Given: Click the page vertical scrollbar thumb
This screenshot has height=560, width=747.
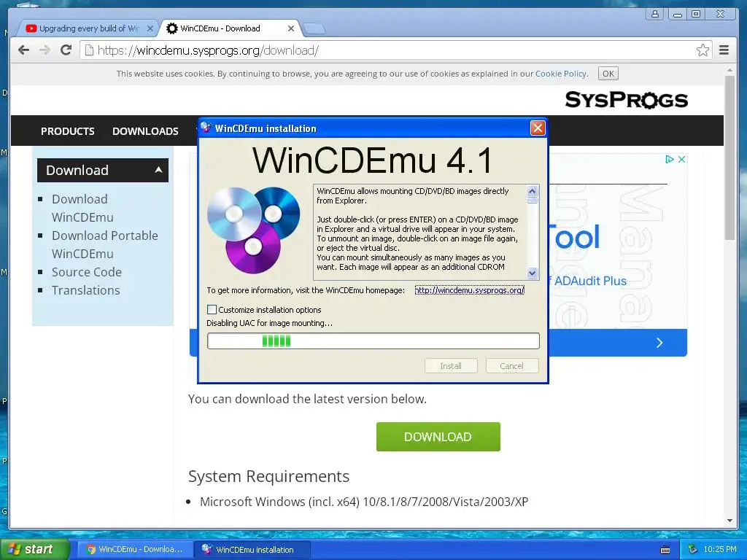Looking at the screenshot, I should [x=729, y=157].
